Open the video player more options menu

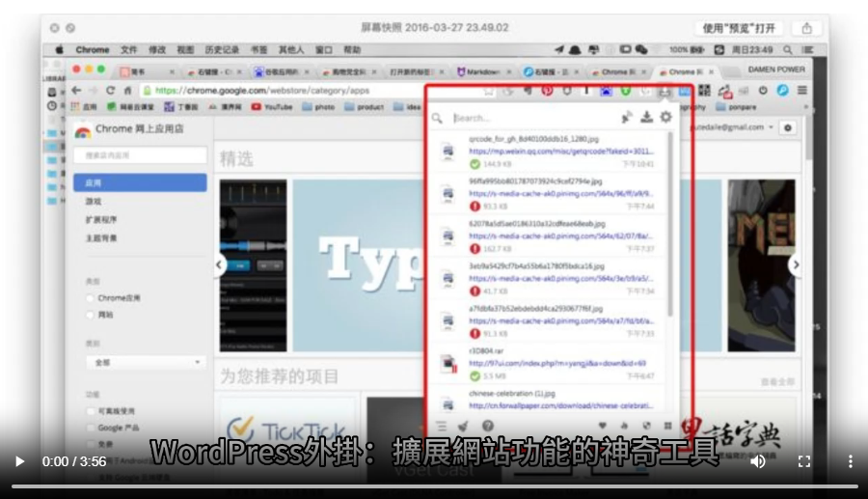pyautogui.click(x=851, y=461)
